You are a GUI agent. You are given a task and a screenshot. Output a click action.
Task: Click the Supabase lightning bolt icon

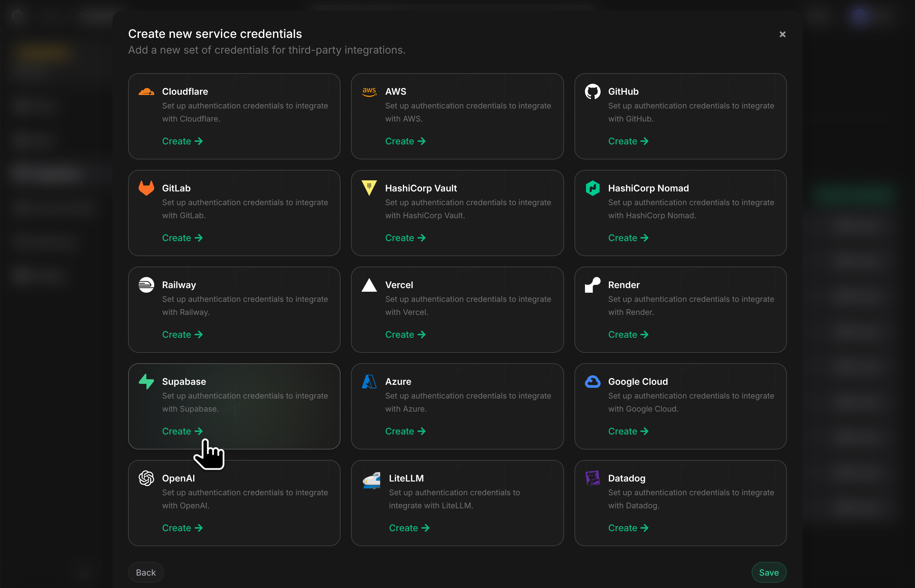pyautogui.click(x=146, y=382)
